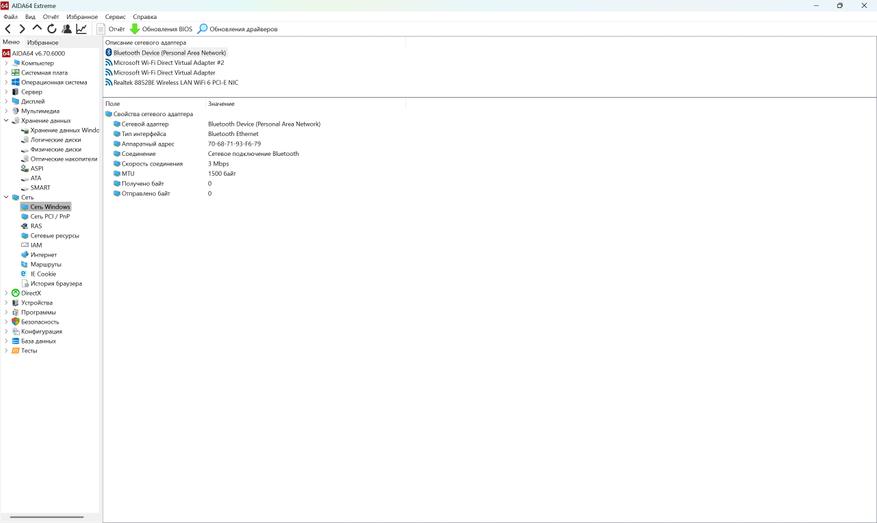The height and width of the screenshot is (523, 877).
Task: Select AIDA64 v6.70.6000 root node
Action: [34, 53]
